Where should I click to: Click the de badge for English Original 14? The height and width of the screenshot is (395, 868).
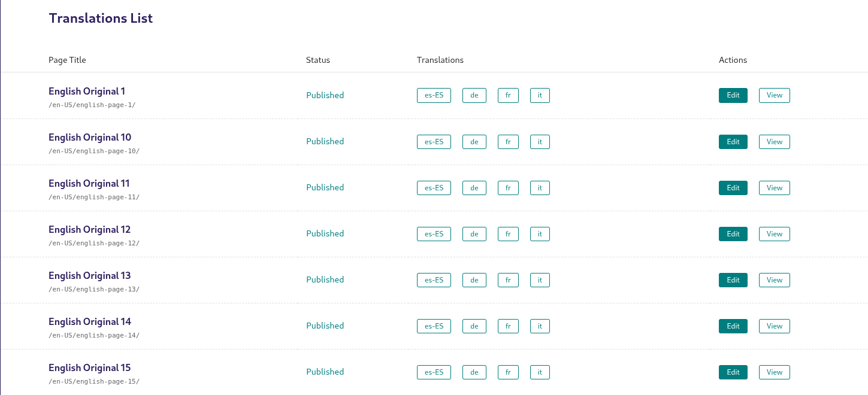474,326
